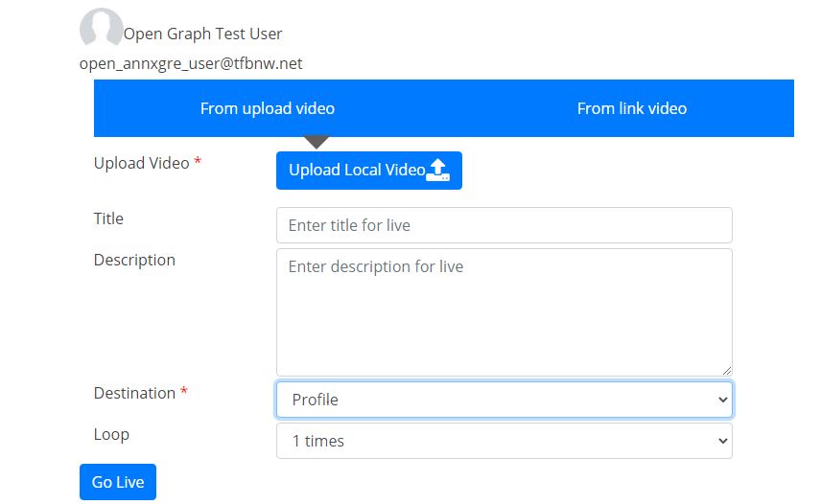
Task: Open the Loop times dropdown
Action: pos(504,441)
